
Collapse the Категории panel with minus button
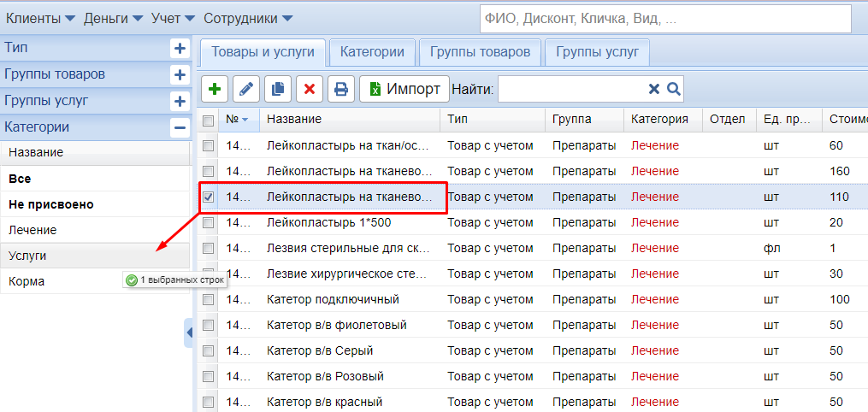(x=180, y=127)
